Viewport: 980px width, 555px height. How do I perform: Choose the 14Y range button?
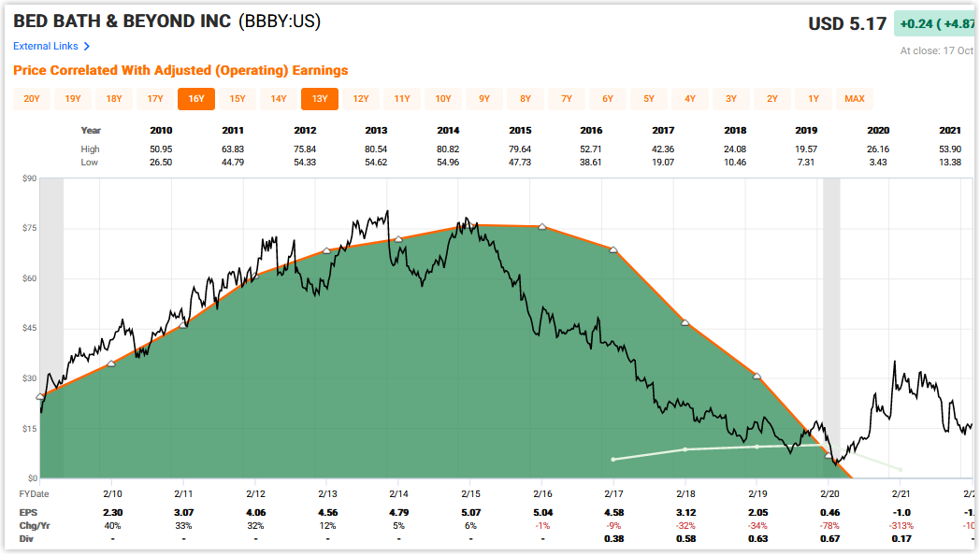[279, 99]
